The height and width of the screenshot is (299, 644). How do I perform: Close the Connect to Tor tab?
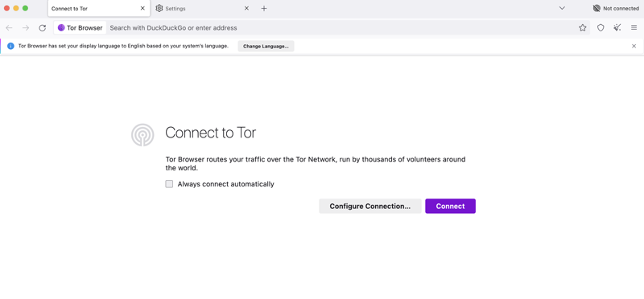142,8
